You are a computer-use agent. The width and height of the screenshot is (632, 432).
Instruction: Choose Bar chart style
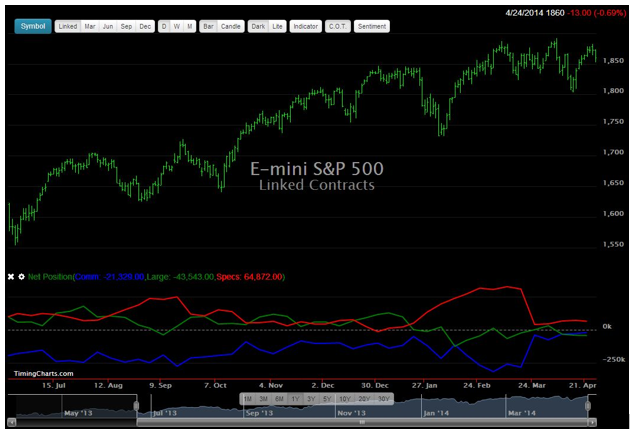pyautogui.click(x=208, y=26)
